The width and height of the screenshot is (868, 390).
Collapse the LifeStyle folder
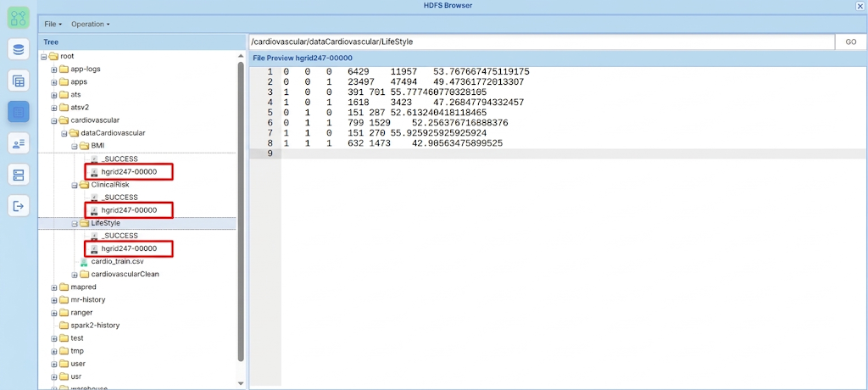pos(75,223)
